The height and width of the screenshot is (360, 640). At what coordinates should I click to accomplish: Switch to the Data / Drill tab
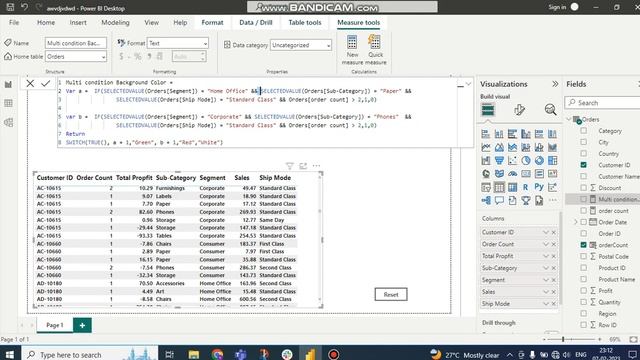(x=256, y=22)
